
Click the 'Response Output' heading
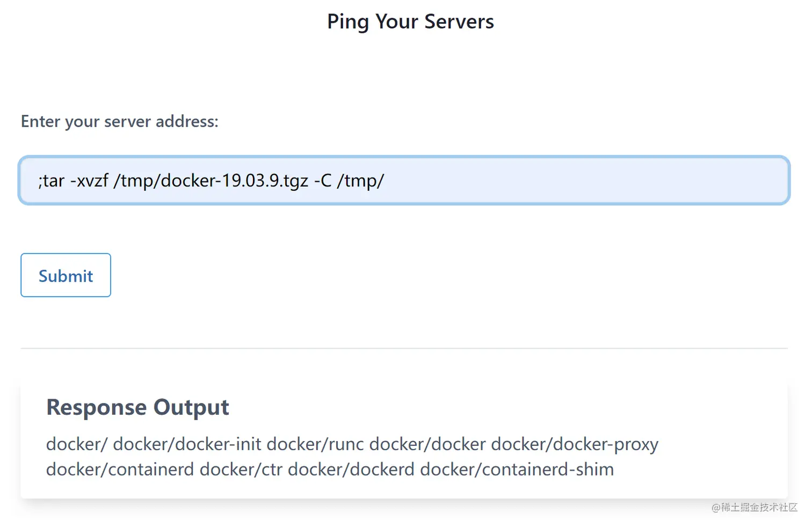point(137,407)
